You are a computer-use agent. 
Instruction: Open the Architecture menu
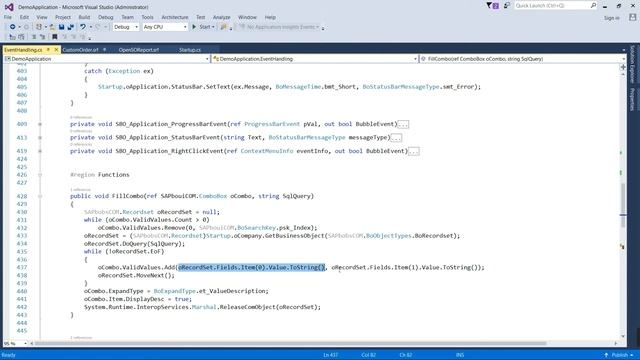pyautogui.click(x=175, y=17)
